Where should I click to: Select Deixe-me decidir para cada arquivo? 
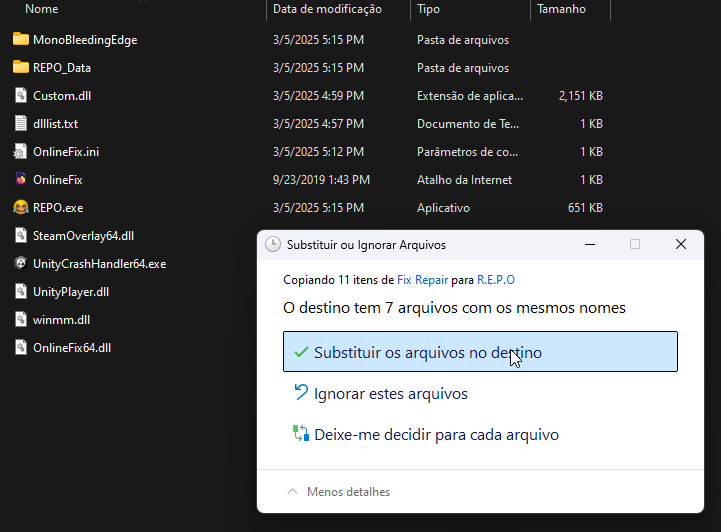pos(435,435)
